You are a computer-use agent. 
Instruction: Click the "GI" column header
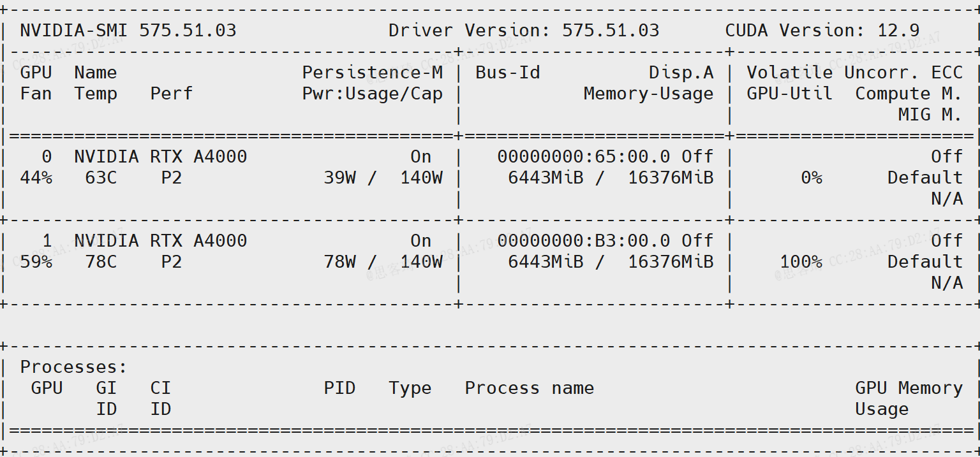pos(107,388)
